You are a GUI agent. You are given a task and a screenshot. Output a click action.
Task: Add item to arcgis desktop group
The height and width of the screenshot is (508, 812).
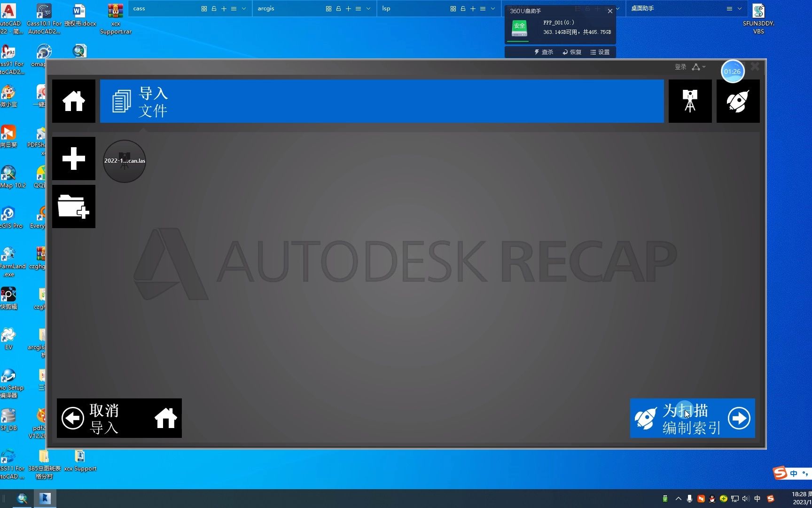click(348, 8)
